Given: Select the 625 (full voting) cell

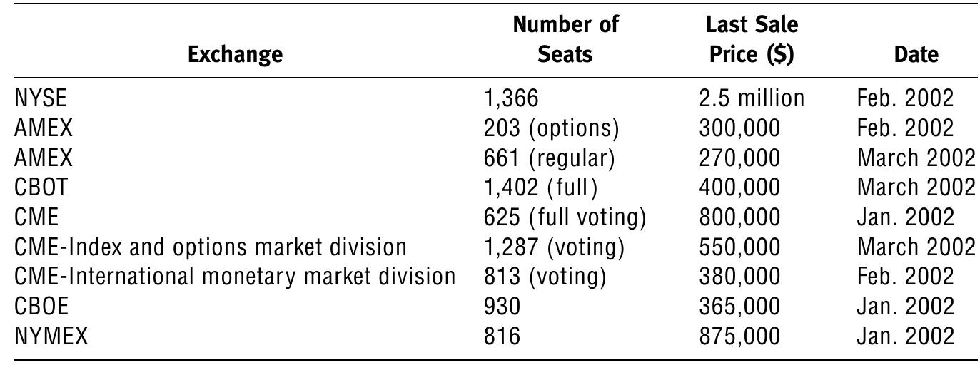Looking at the screenshot, I should (565, 217).
